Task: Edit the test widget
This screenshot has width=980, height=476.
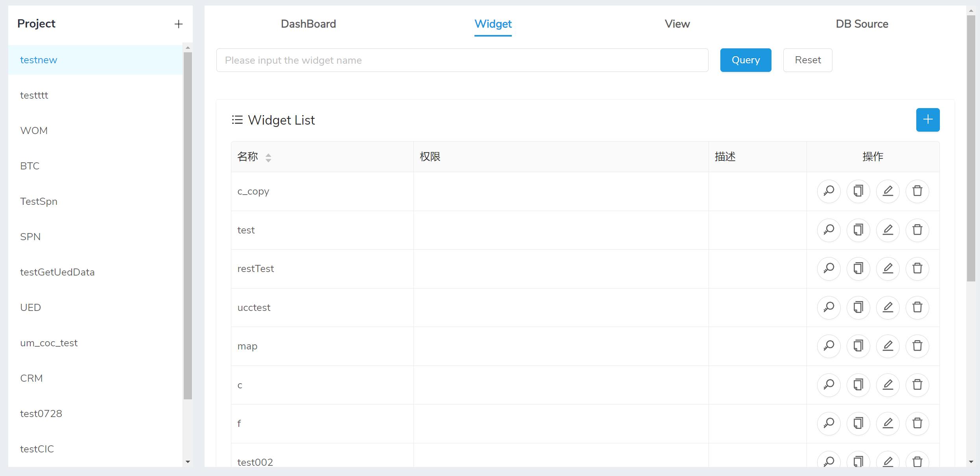Action: pyautogui.click(x=888, y=230)
